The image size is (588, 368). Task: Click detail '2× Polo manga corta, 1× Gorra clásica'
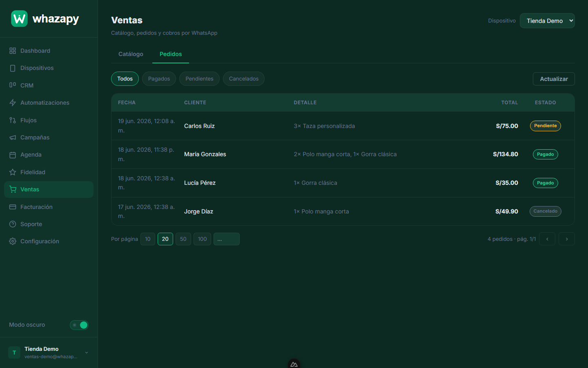click(345, 154)
